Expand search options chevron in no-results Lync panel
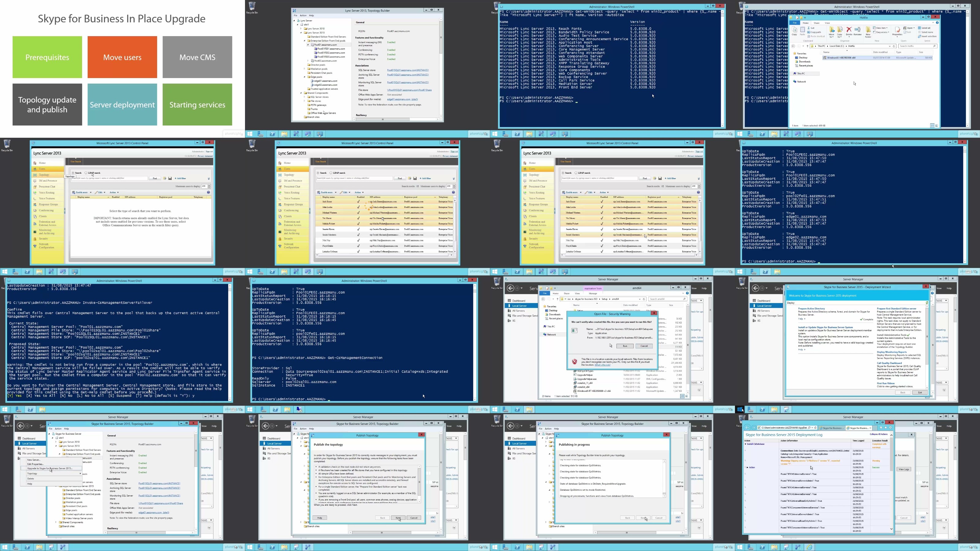980x551 pixels. pyautogui.click(x=209, y=179)
